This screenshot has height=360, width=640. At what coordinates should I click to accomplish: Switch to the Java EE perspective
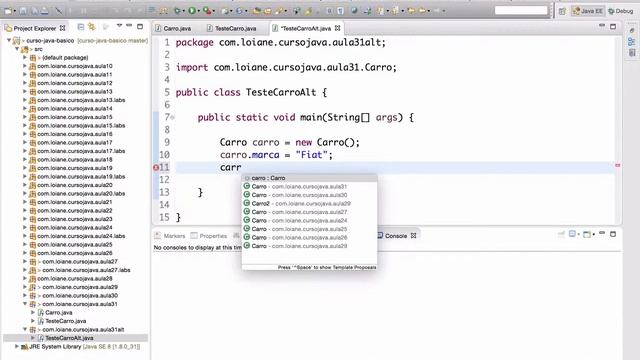pos(588,11)
